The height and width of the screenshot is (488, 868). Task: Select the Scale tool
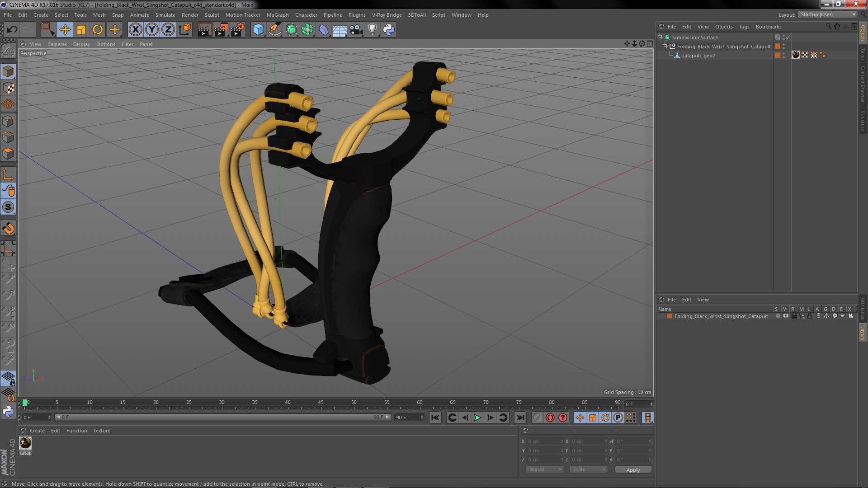click(x=81, y=30)
